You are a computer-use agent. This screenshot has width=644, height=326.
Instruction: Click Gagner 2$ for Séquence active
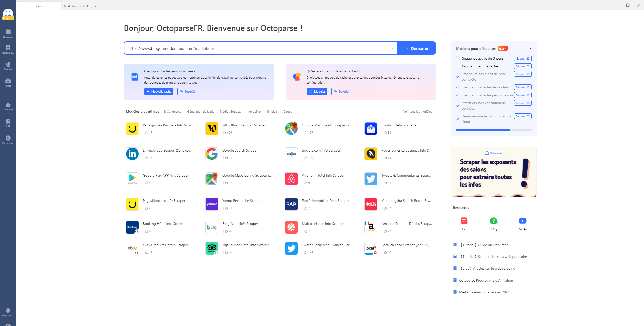pos(523,58)
